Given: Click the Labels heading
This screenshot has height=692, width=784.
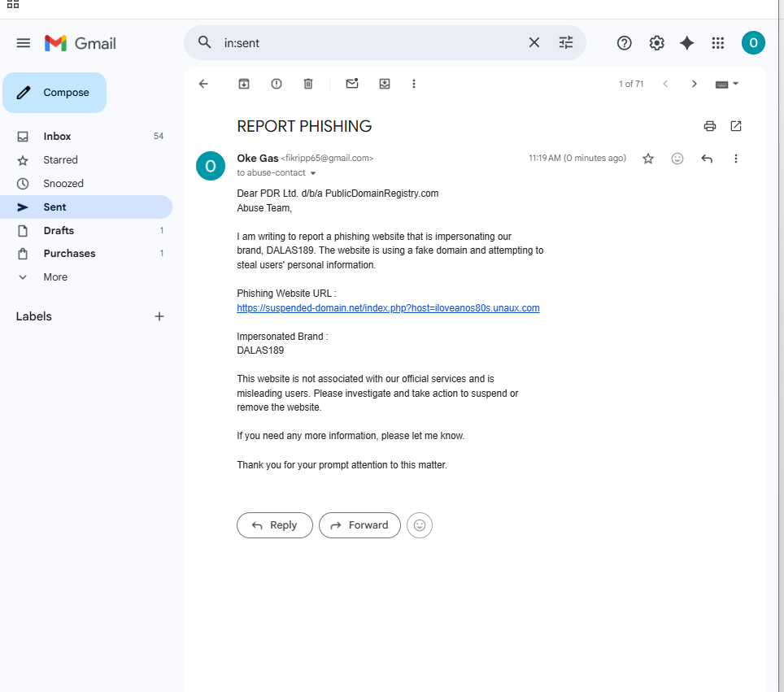Looking at the screenshot, I should coord(33,316).
